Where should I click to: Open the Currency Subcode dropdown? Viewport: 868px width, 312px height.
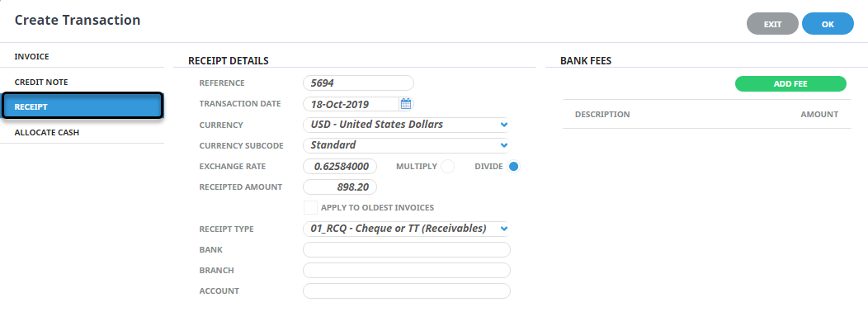406,145
